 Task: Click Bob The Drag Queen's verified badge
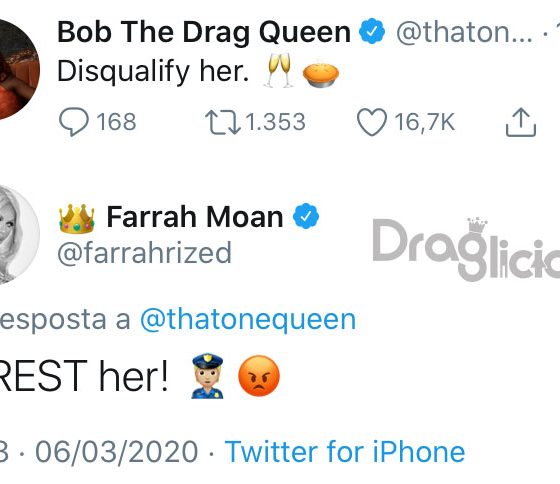372,31
